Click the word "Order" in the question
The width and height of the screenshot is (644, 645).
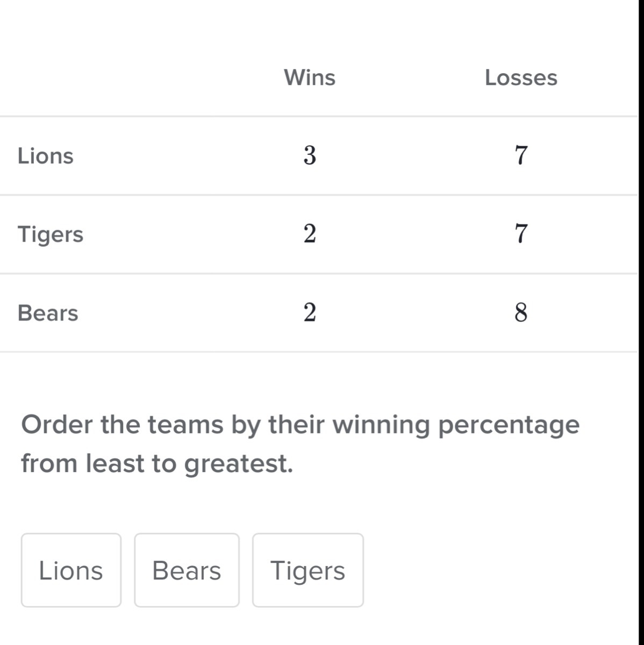pyautogui.click(x=56, y=425)
